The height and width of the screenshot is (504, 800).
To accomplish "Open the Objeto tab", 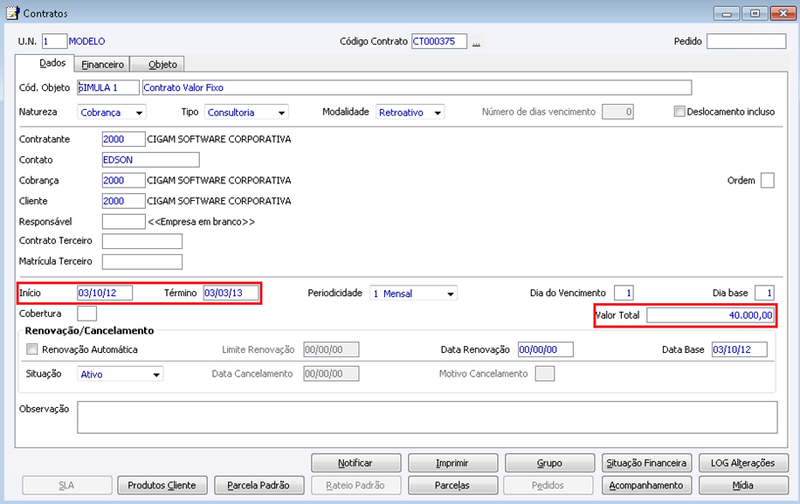I will (x=157, y=64).
